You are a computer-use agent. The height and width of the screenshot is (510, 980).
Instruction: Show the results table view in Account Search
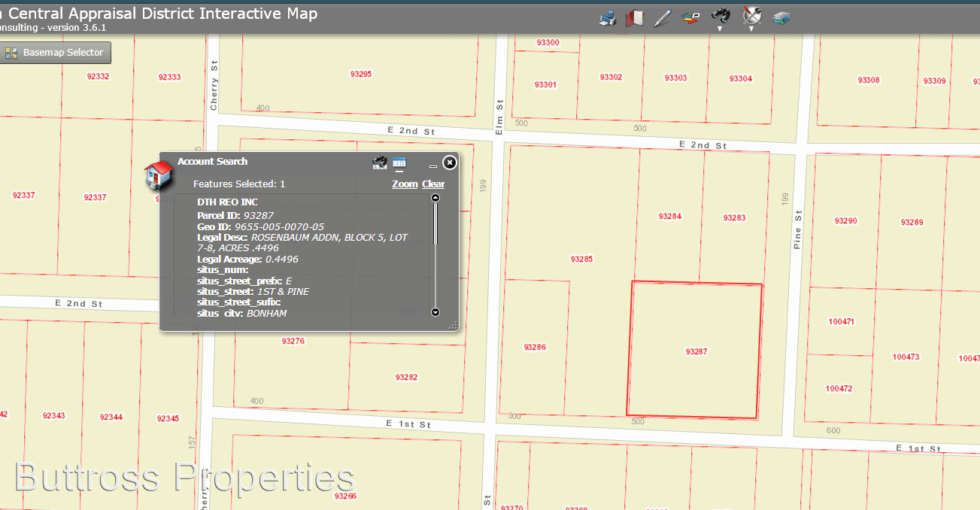[x=399, y=162]
